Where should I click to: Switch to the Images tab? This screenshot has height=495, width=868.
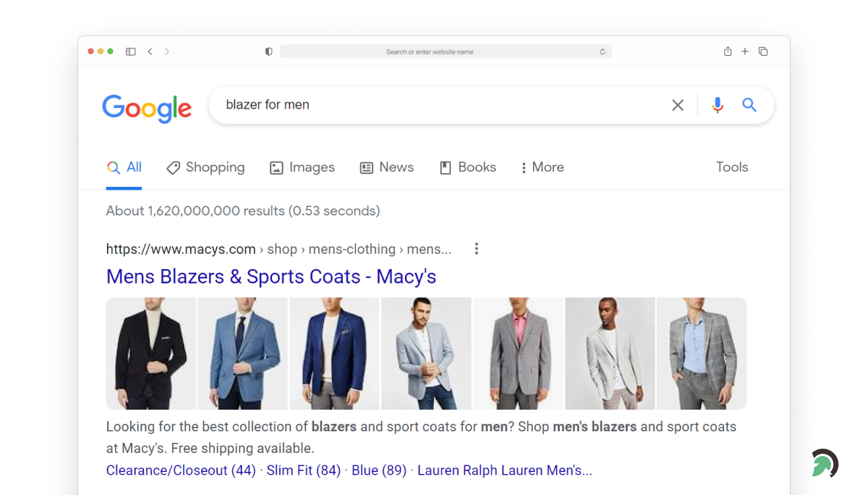point(302,167)
